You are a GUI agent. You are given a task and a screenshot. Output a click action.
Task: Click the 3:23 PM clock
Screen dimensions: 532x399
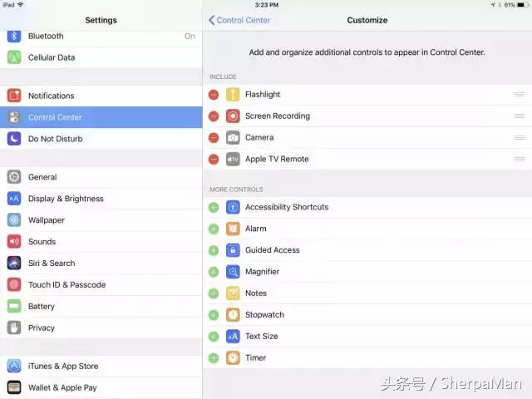point(266,5)
